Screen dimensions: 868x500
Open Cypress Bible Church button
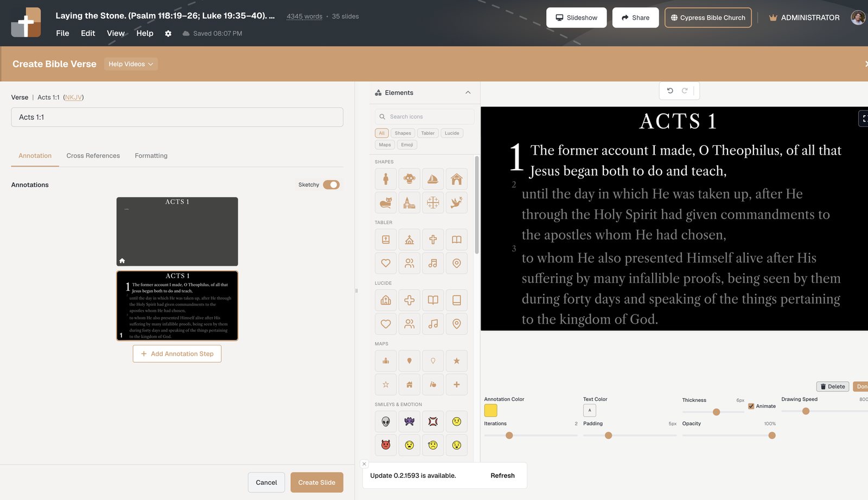[708, 17]
